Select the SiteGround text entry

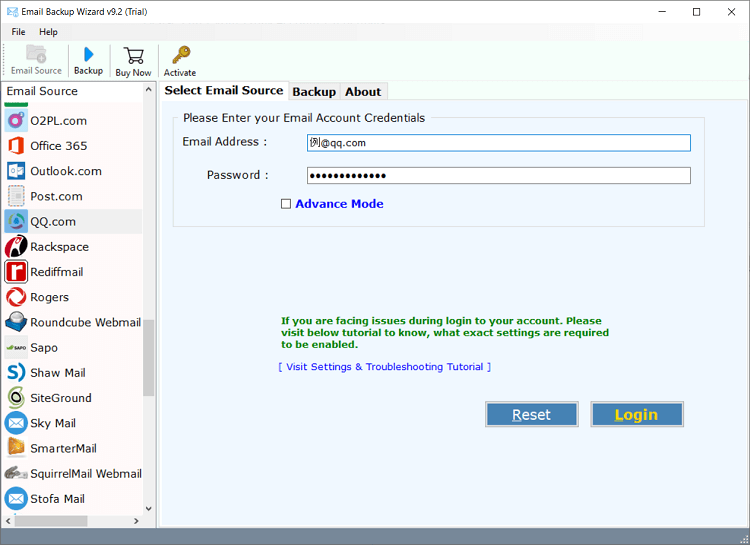pos(61,398)
